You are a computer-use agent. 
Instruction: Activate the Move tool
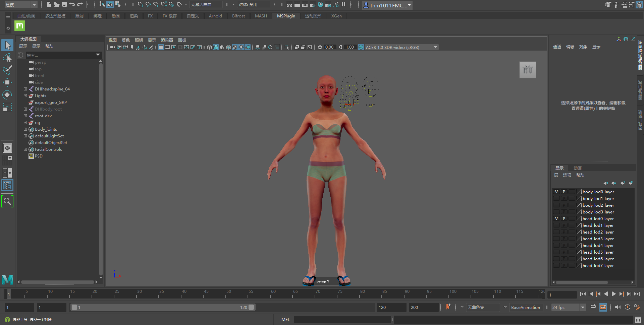click(7, 82)
